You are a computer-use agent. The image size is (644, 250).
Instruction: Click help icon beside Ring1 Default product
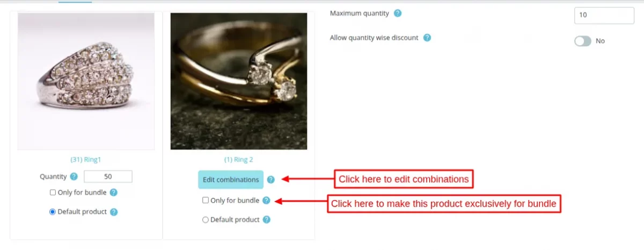click(114, 212)
